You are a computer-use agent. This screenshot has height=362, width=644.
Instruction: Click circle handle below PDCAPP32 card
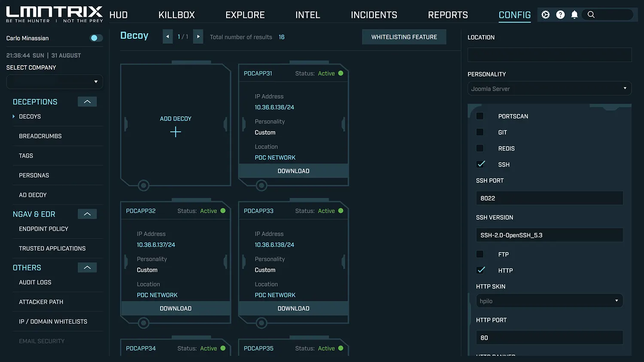pyautogui.click(x=143, y=323)
